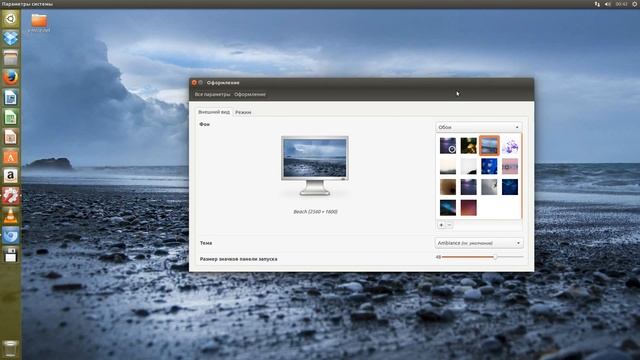Image resolution: width=640 pixels, height=360 pixels.
Task: Open the session gear menu
Action: (x=635, y=4)
